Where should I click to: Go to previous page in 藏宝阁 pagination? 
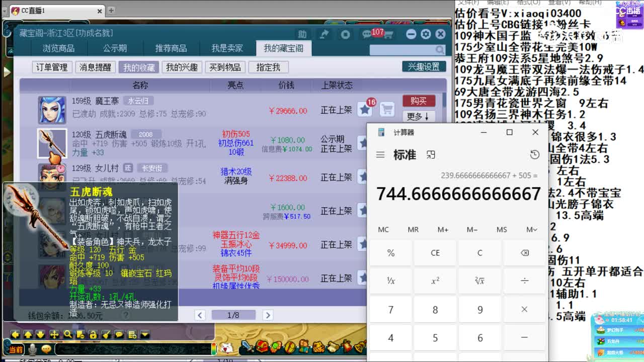200,315
